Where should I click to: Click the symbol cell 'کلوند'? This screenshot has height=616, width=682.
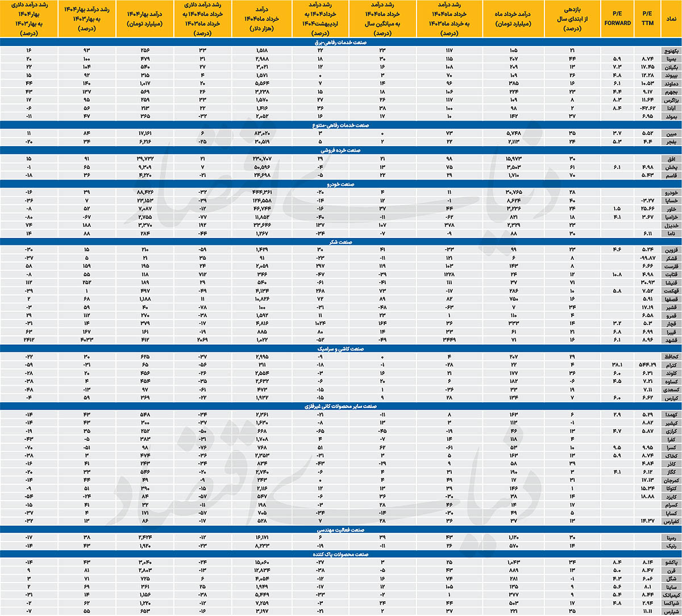pyautogui.click(x=671, y=374)
